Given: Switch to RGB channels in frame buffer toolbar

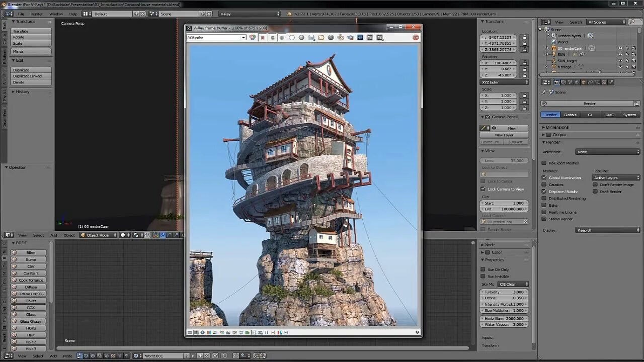Looking at the screenshot, I should point(252,37).
